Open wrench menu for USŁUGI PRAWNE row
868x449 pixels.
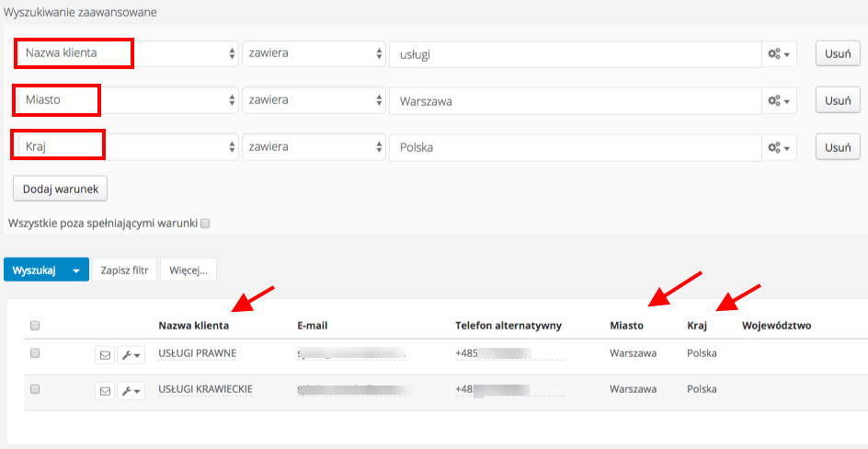[x=131, y=355]
